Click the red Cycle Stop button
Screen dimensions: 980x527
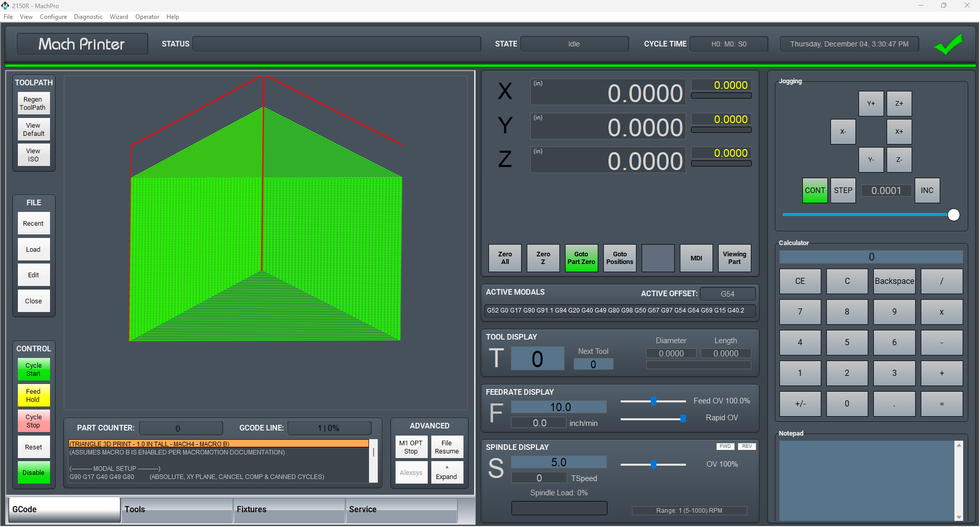tap(34, 421)
